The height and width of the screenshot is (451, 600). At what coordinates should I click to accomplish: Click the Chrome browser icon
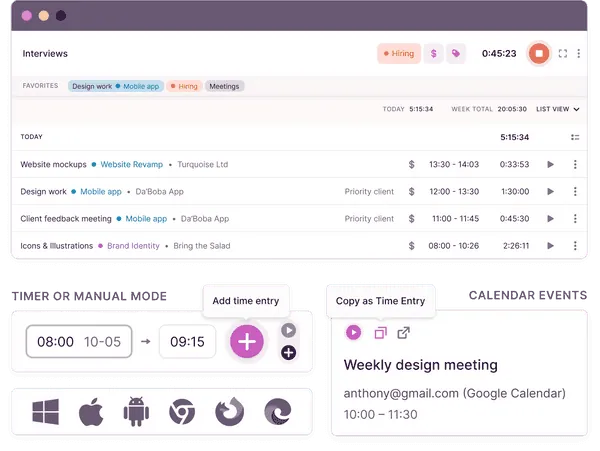pos(182,412)
